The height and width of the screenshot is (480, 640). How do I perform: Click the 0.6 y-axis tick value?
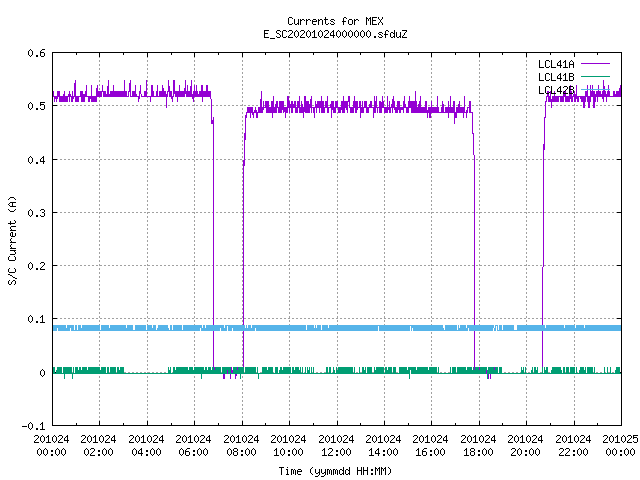[x=36, y=53]
